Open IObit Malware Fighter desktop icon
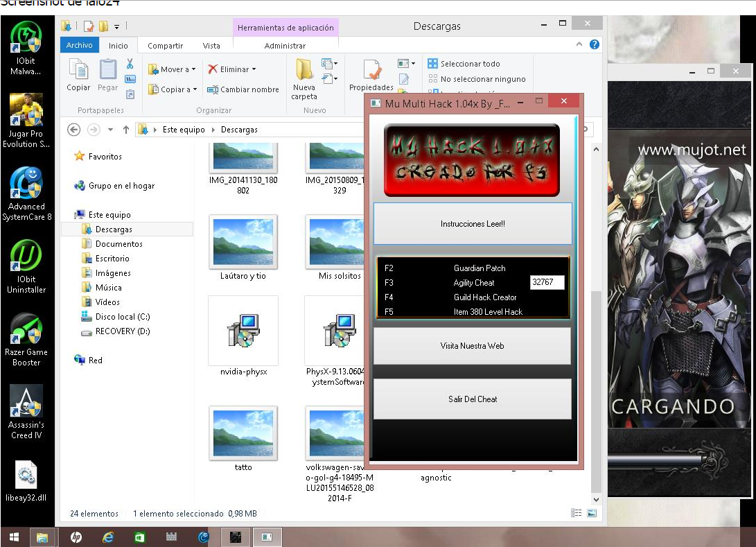 click(x=26, y=39)
